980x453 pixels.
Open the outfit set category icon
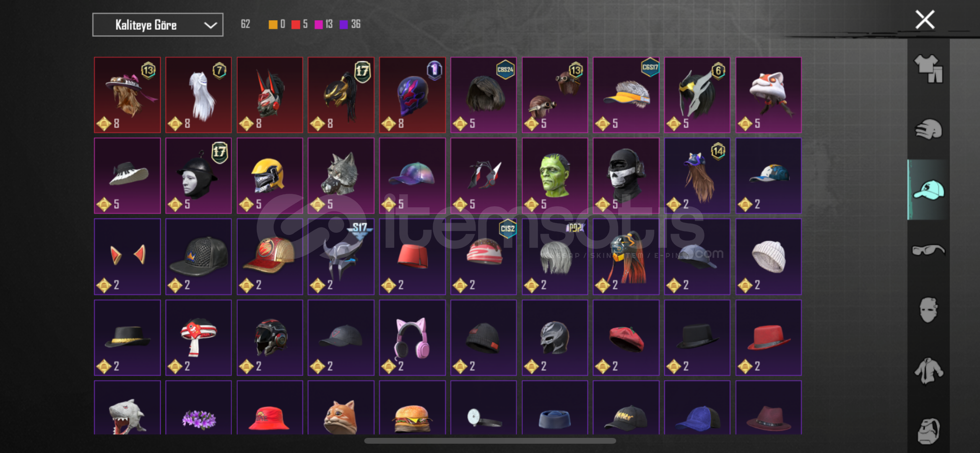click(928, 69)
